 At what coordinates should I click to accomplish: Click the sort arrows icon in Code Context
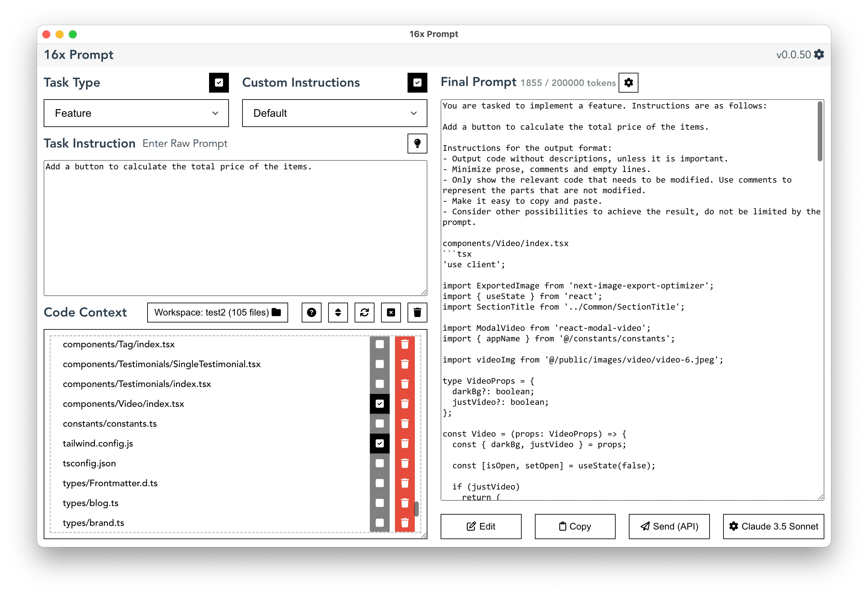338,312
